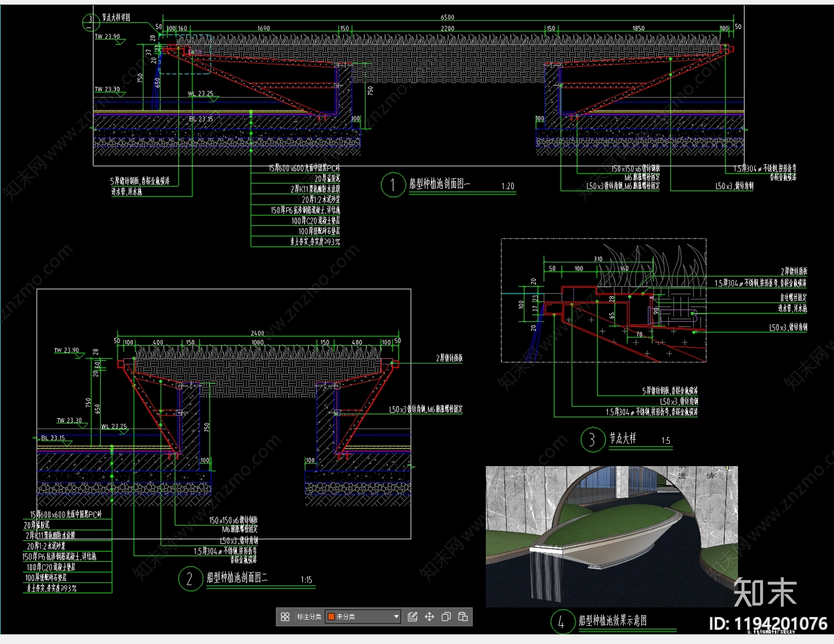Click the copy icon in the bottom toolbar
The height and width of the screenshot is (644, 834).
[x=446, y=617]
